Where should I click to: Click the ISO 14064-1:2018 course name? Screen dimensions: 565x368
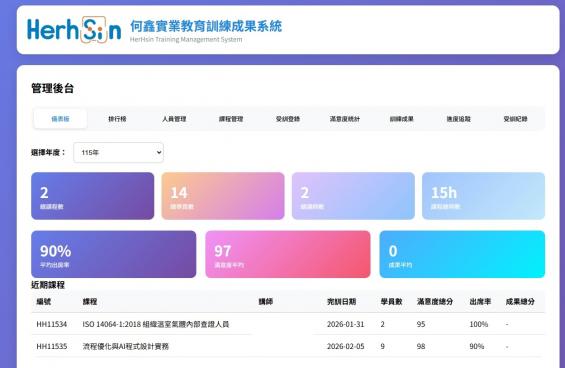(x=156, y=324)
